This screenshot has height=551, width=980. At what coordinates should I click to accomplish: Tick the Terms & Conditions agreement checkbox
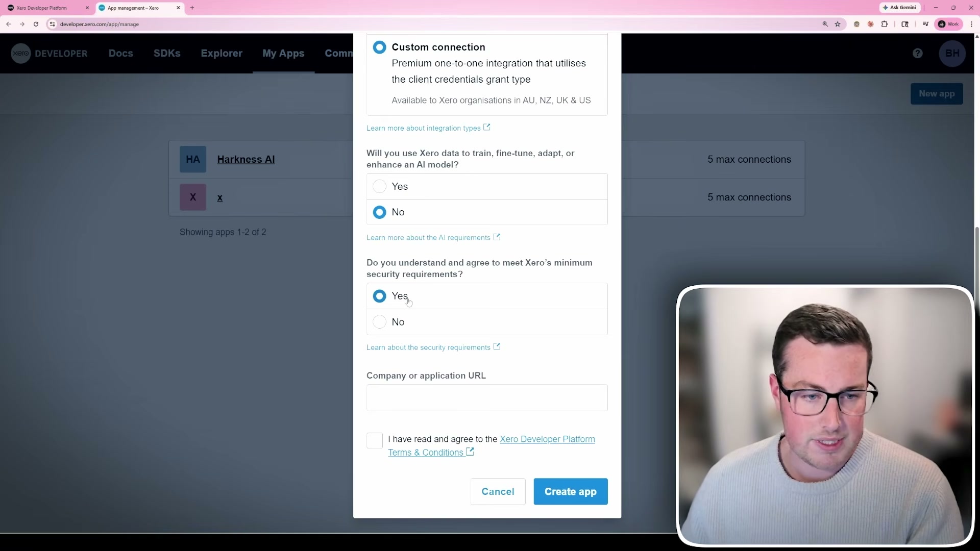(x=375, y=441)
